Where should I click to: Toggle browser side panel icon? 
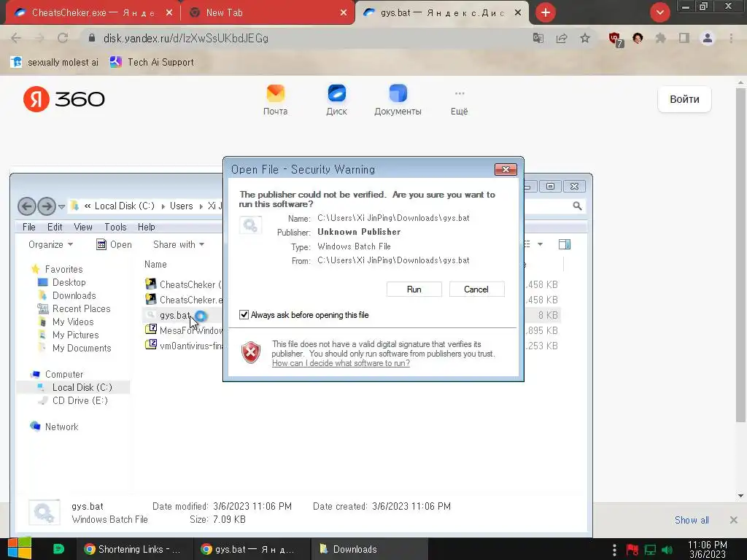pos(684,38)
